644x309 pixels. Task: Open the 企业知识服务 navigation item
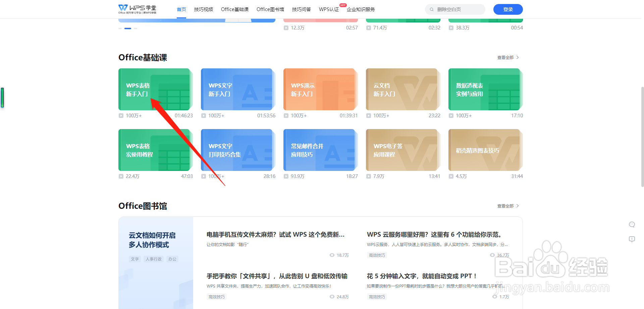361,9
